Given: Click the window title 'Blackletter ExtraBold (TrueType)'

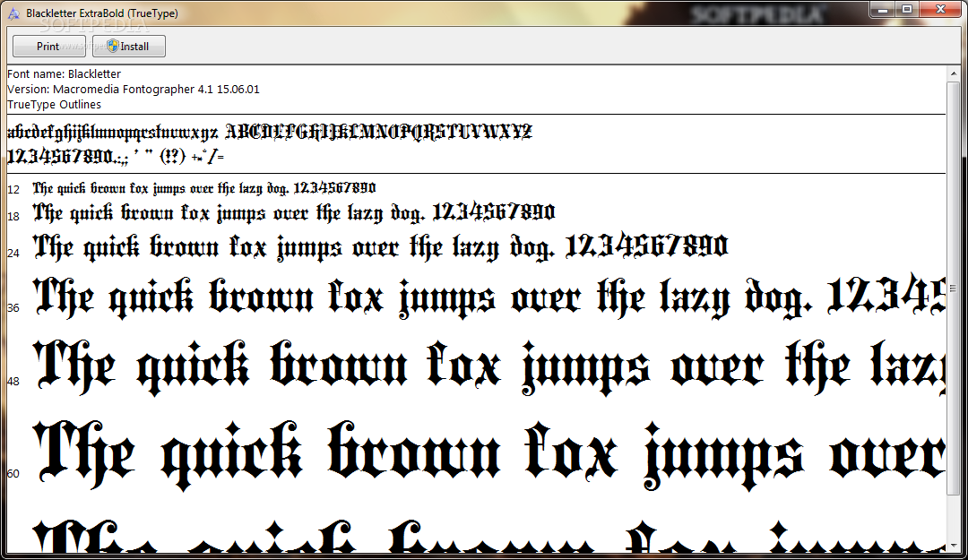Looking at the screenshot, I should (x=102, y=13).
